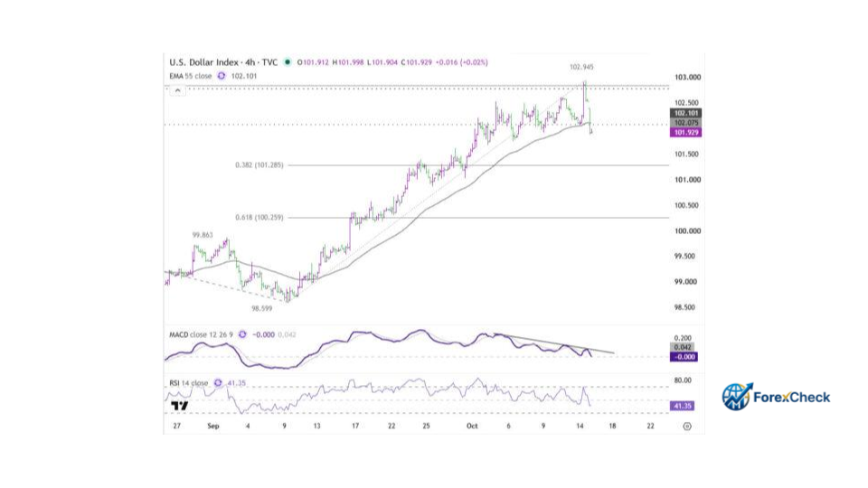
Task: Click the 103.000 price axis label
Action: point(687,77)
